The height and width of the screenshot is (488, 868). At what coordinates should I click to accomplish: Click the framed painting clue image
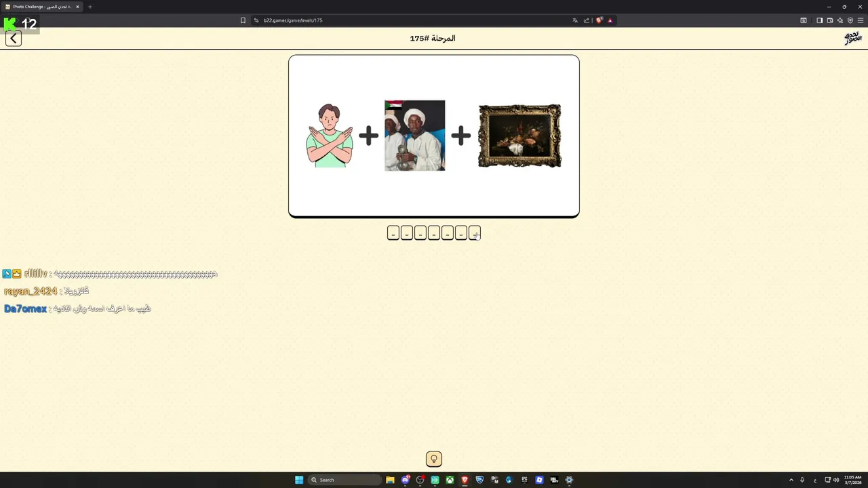(519, 136)
